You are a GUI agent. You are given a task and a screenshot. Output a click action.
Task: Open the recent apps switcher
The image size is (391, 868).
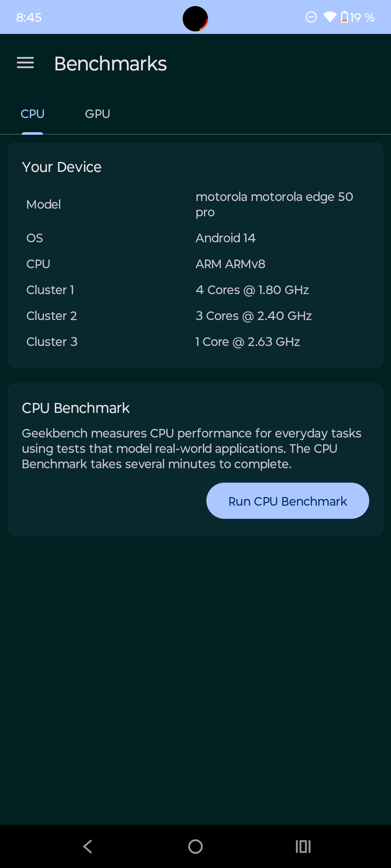tap(303, 846)
